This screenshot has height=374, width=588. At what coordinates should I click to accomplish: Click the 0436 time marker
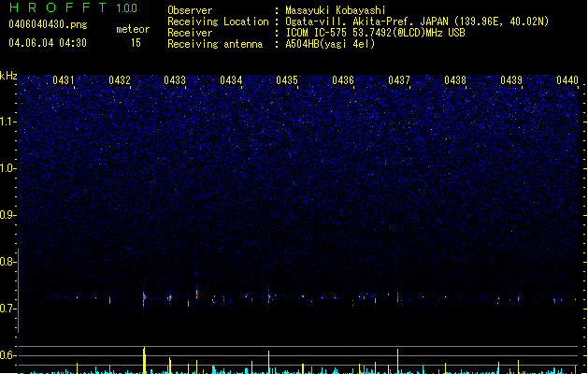tap(343, 80)
